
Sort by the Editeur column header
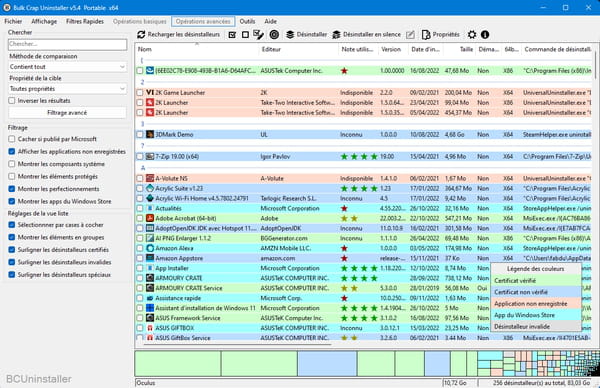click(x=298, y=49)
